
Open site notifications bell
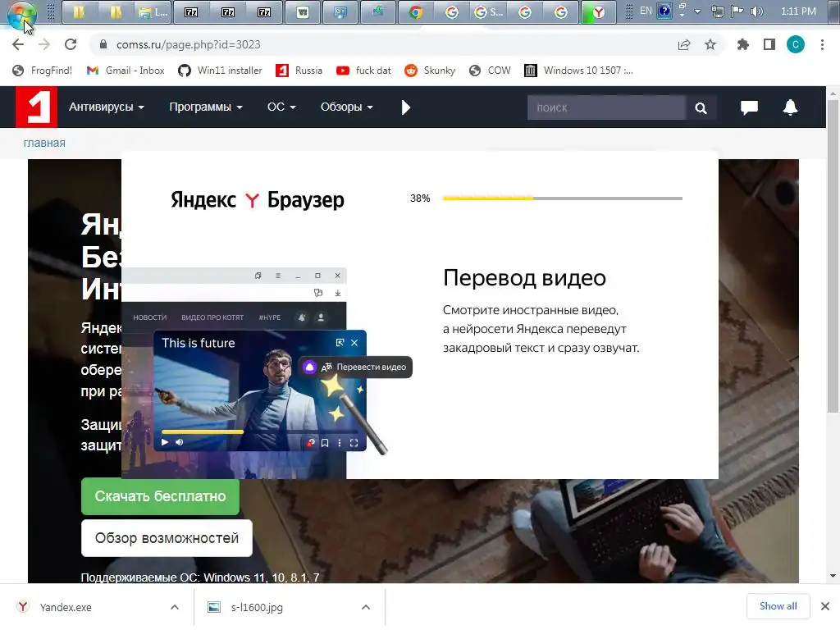click(790, 107)
